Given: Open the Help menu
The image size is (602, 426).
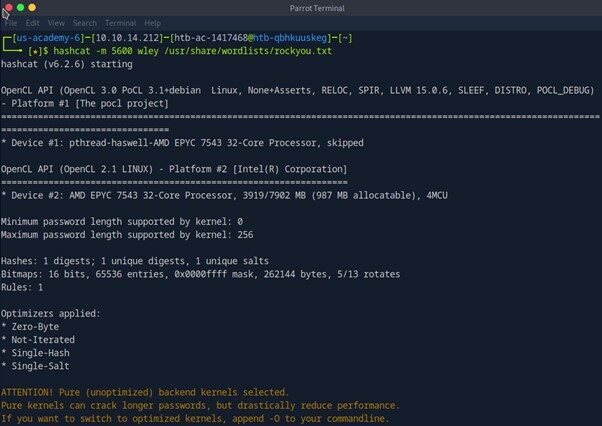Looking at the screenshot, I should pyautogui.click(x=152, y=22).
